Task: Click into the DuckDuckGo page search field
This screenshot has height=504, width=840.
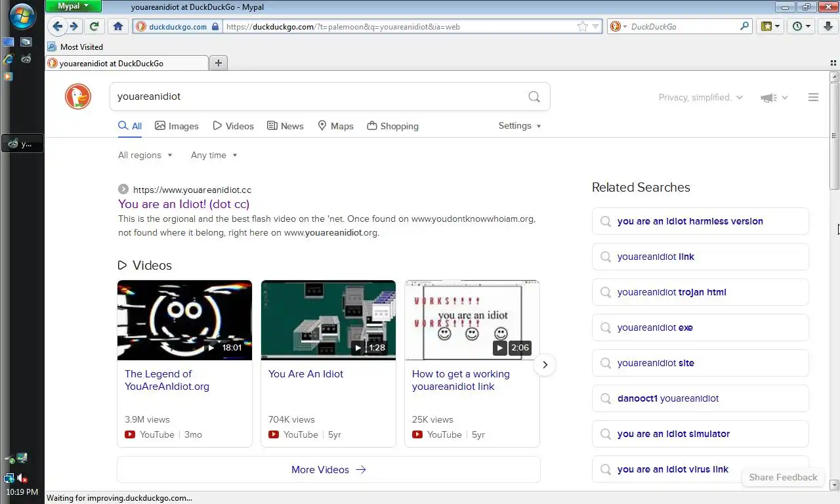Action: [318, 96]
